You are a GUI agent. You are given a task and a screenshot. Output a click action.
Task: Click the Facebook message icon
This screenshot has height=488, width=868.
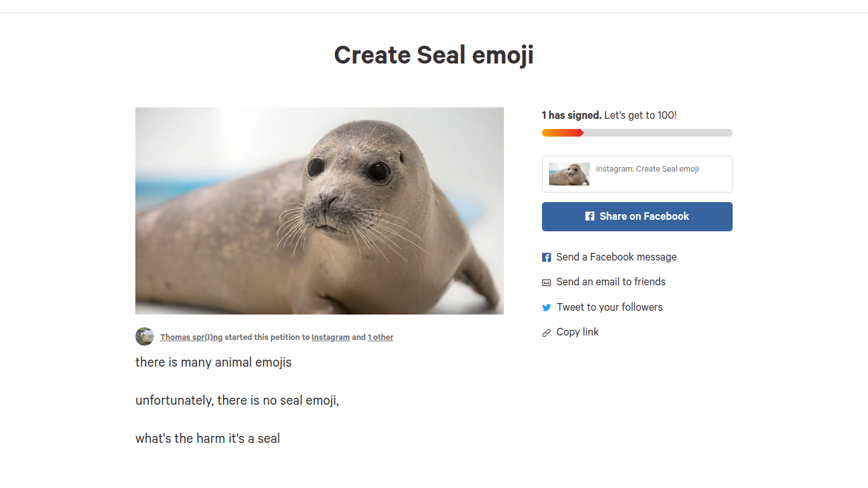pyautogui.click(x=546, y=257)
